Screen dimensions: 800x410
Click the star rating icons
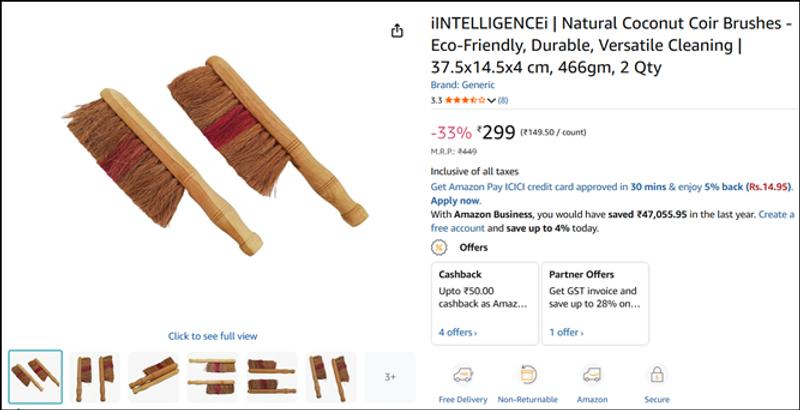click(465, 100)
